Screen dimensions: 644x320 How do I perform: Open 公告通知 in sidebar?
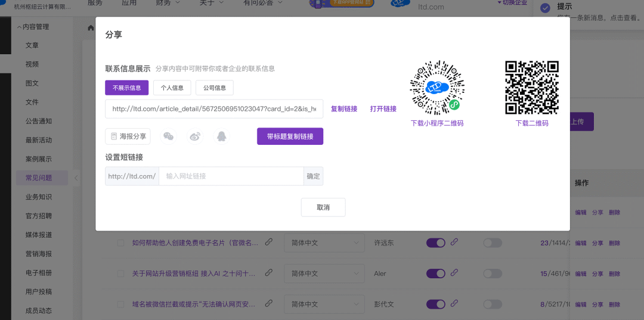(39, 121)
